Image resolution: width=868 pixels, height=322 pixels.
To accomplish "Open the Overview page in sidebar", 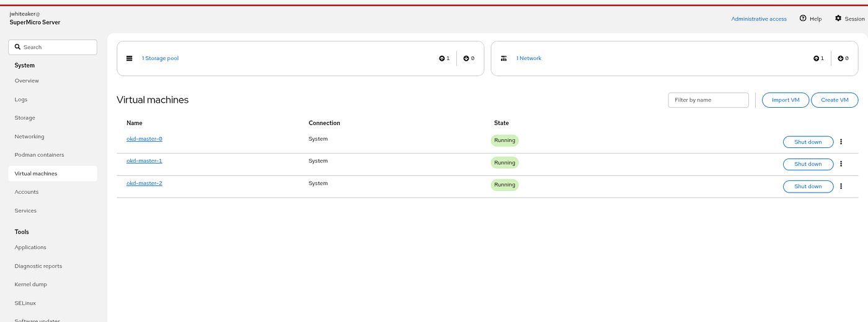I will coord(53,80).
